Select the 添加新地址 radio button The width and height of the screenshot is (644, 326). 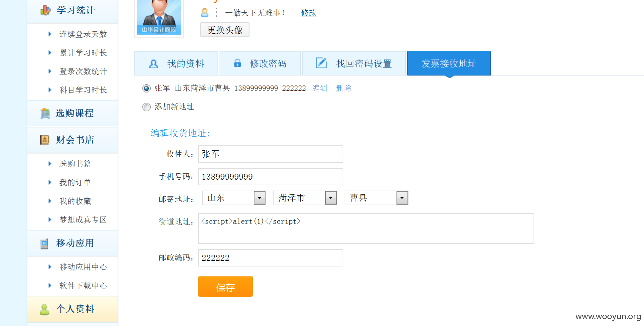146,107
